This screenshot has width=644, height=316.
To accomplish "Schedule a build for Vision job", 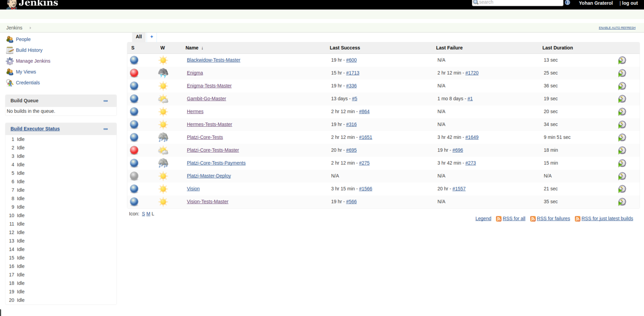I will pos(622,189).
